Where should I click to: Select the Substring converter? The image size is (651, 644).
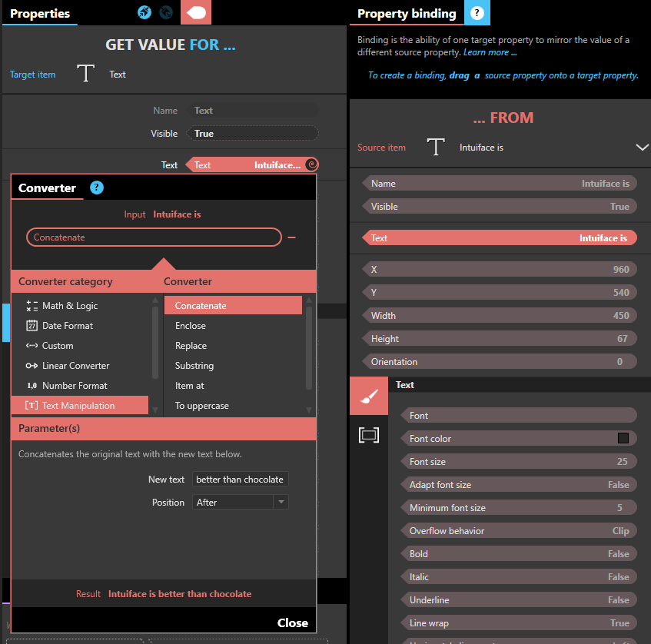point(234,365)
